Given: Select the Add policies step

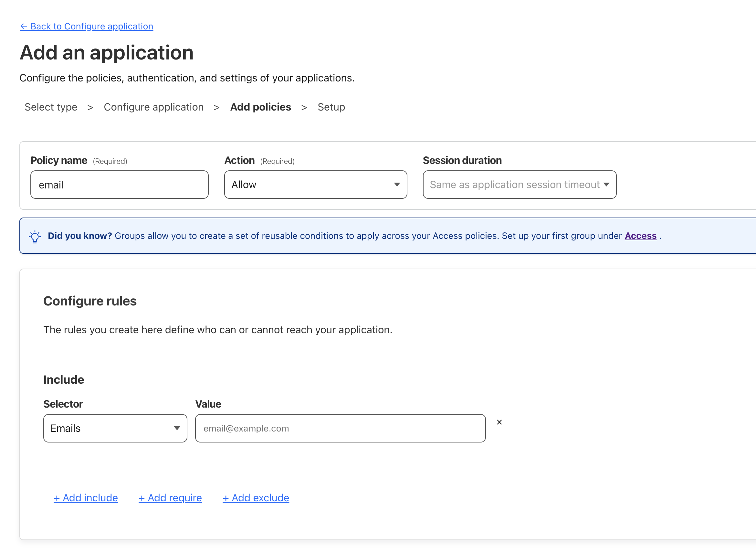Looking at the screenshot, I should (260, 107).
